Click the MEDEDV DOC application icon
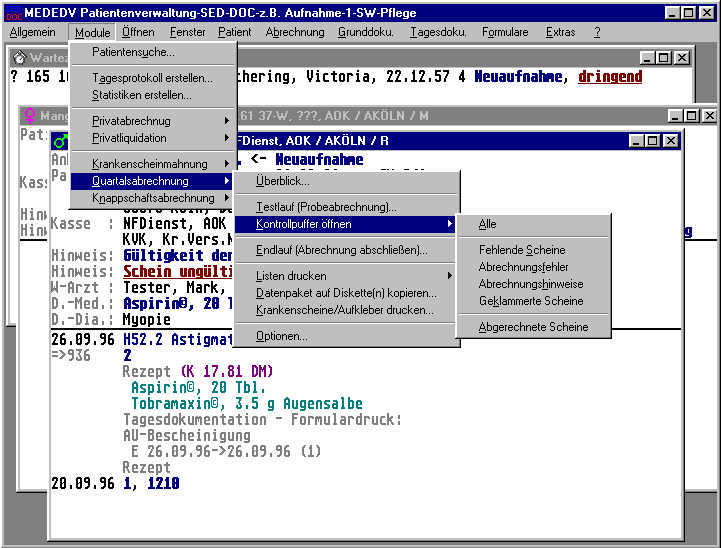Viewport: 721px width, 548px height. click(14, 13)
